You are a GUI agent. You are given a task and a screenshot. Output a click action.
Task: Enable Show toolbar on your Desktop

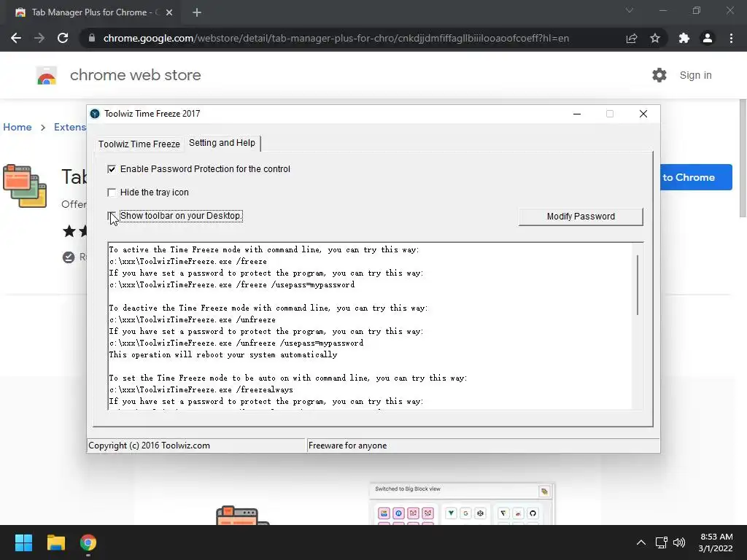click(x=112, y=216)
